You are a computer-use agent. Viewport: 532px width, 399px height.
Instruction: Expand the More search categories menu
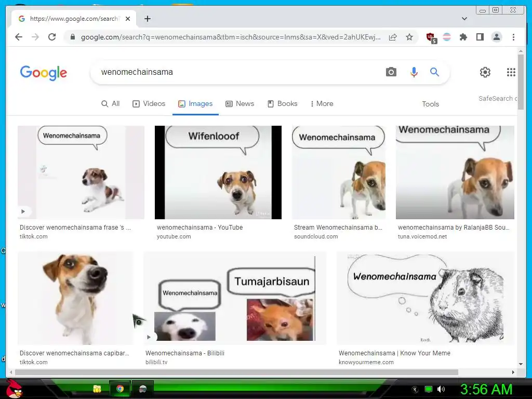point(322,103)
